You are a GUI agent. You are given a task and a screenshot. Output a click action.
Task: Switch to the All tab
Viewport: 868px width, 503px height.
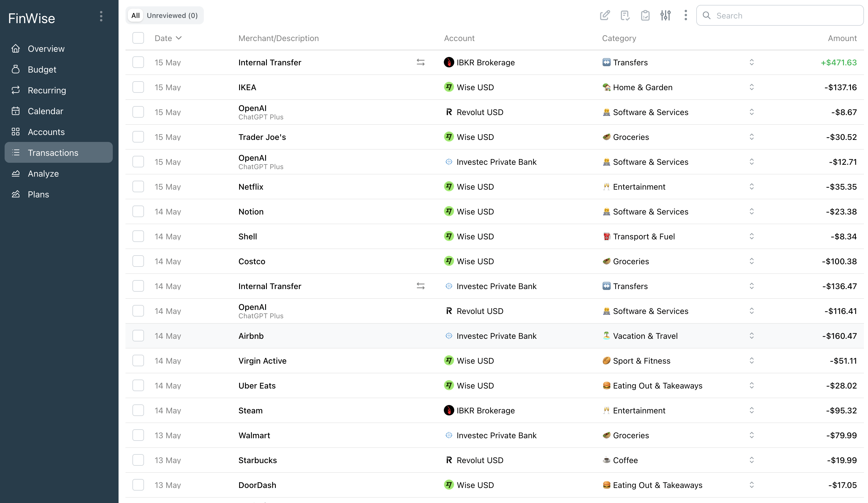tap(135, 16)
